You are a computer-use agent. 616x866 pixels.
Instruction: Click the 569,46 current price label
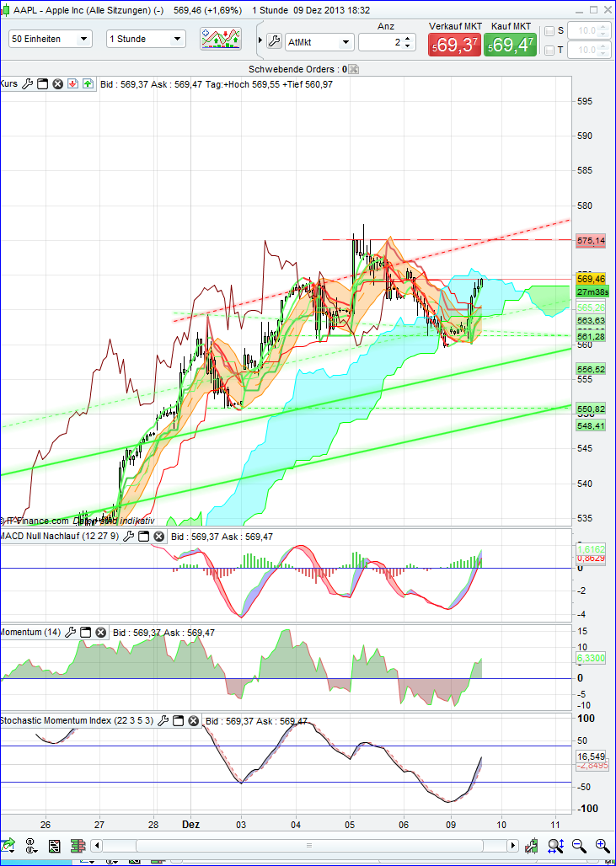tap(592, 280)
